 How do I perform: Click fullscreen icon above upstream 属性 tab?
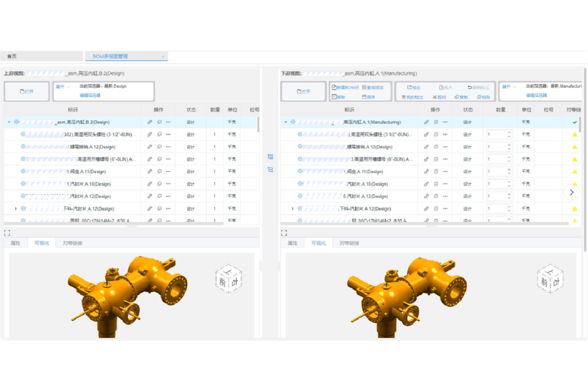coord(7,233)
